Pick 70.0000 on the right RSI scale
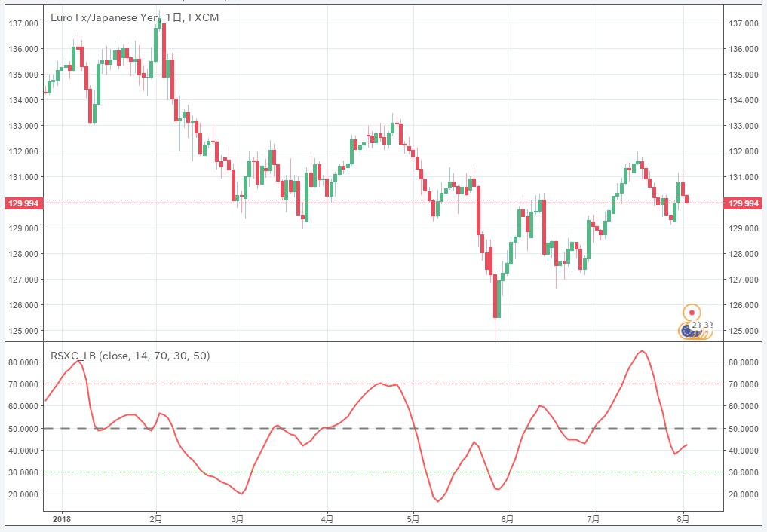767x532 pixels. 744,384
